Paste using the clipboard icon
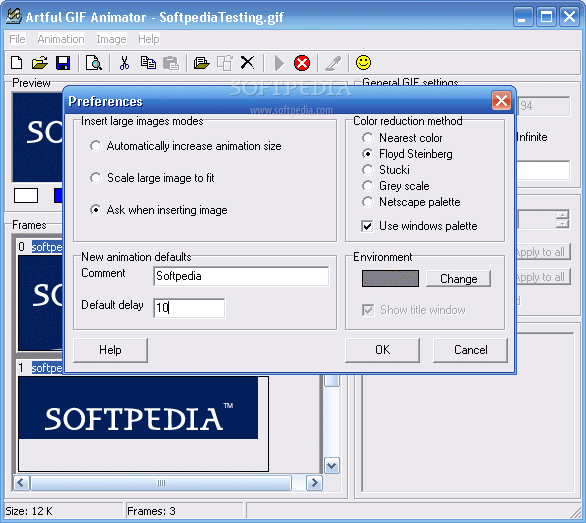Screen dimensions: 586x523 (x=171, y=63)
